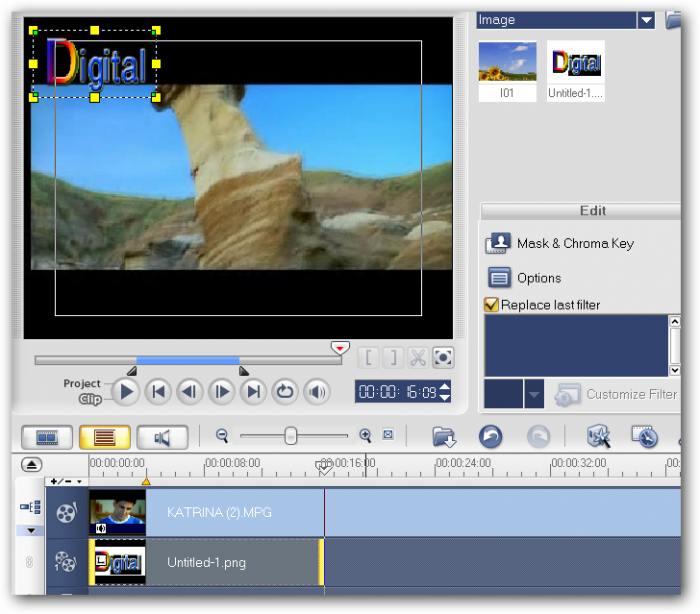Viewport: 700px width, 614px height.
Task: Click the Overlay Track 1 icon
Action: click(65, 562)
